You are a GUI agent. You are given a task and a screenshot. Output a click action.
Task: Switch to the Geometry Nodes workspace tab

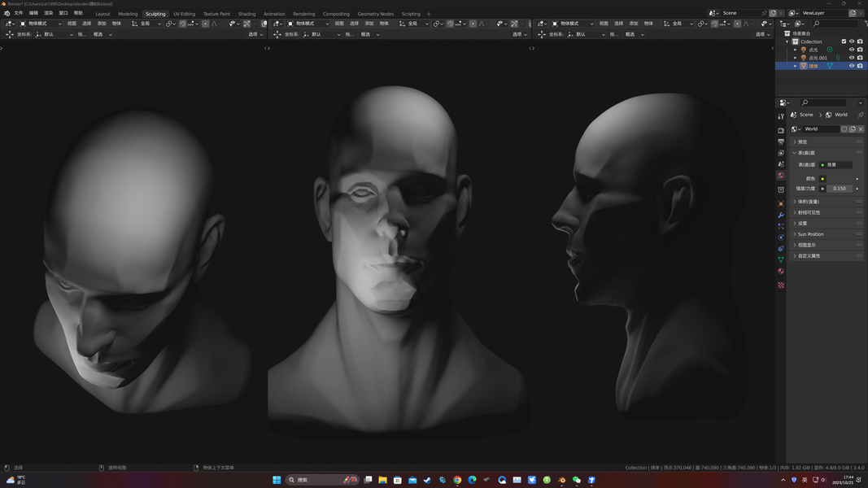pos(375,14)
